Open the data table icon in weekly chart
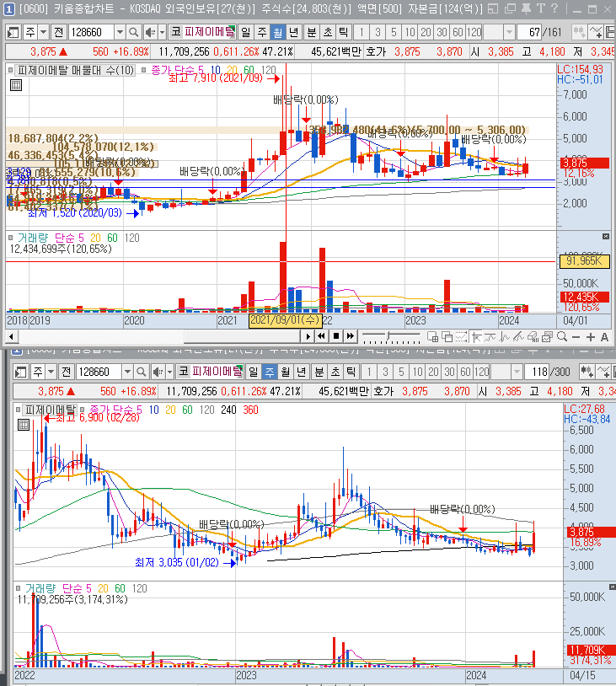This screenshot has height=686, width=616. tap(24, 425)
